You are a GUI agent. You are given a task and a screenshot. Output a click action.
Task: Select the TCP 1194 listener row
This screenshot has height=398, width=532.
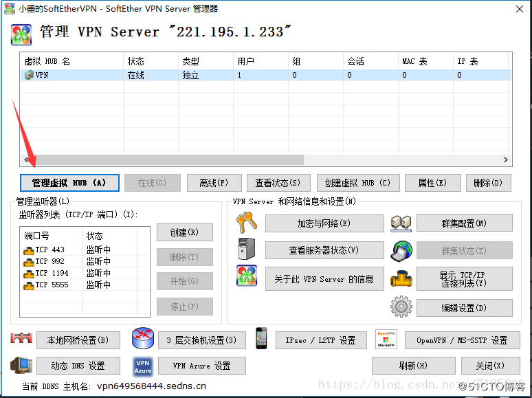tap(85, 273)
